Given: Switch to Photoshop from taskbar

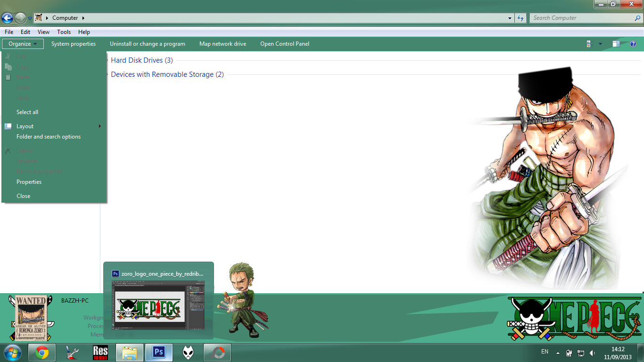Looking at the screenshot, I should (159, 353).
